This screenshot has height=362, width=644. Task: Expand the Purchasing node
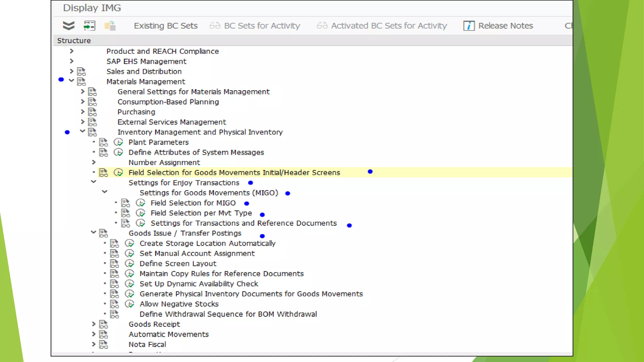tap(82, 112)
